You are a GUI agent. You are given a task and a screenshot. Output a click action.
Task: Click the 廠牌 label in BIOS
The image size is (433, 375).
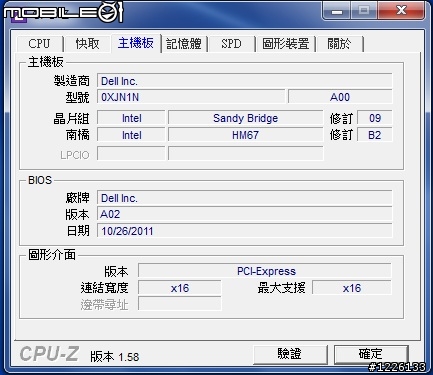click(77, 198)
